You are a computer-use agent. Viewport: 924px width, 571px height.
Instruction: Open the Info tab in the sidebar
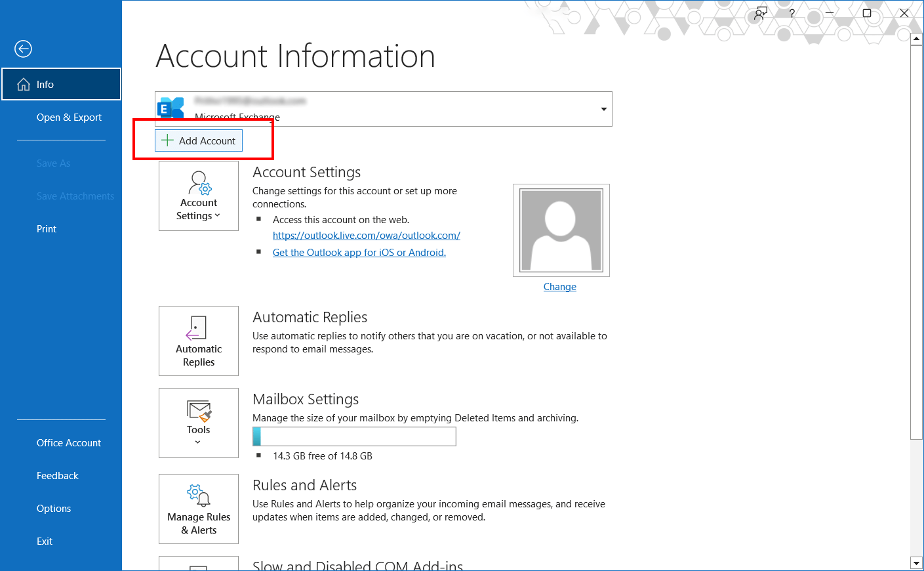pos(61,84)
